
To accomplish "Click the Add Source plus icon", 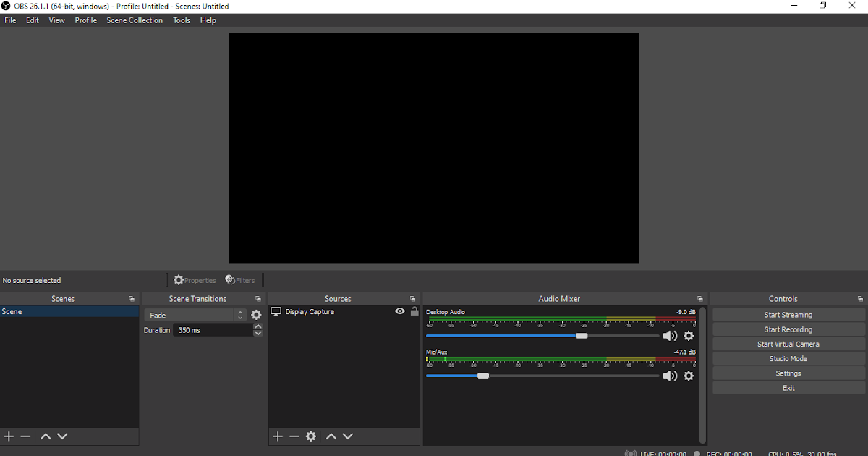I will (277, 436).
